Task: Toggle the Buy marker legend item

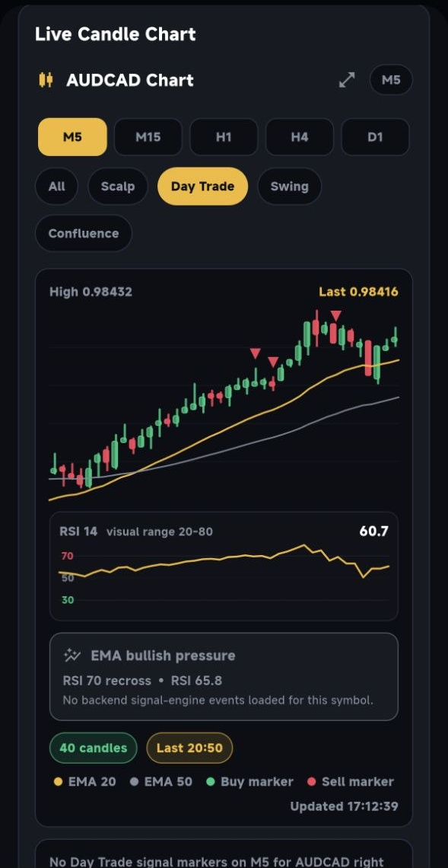Action: [249, 782]
